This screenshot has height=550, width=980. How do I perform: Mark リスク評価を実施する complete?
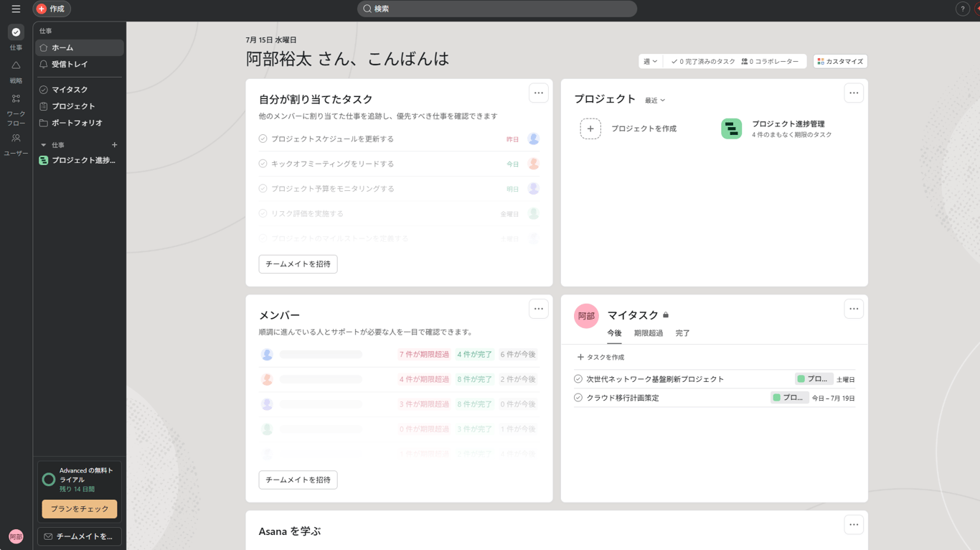263,214
